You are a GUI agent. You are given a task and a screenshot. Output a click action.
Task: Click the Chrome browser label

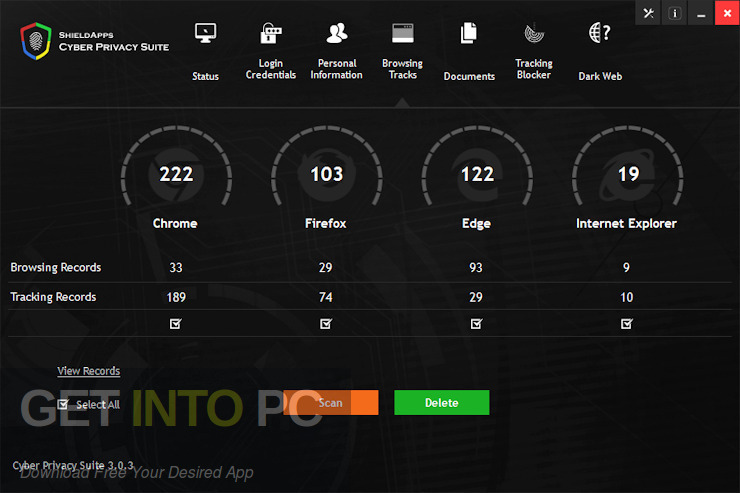click(x=175, y=223)
